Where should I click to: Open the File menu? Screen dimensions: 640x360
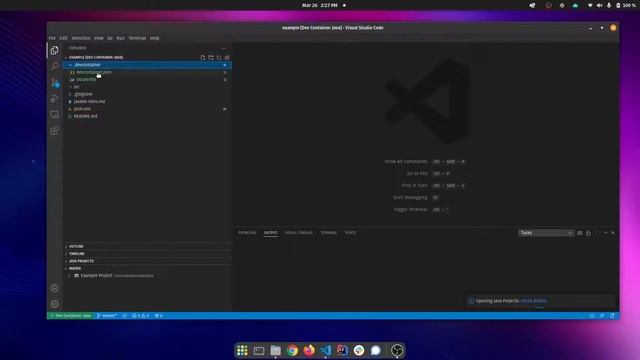click(52, 38)
